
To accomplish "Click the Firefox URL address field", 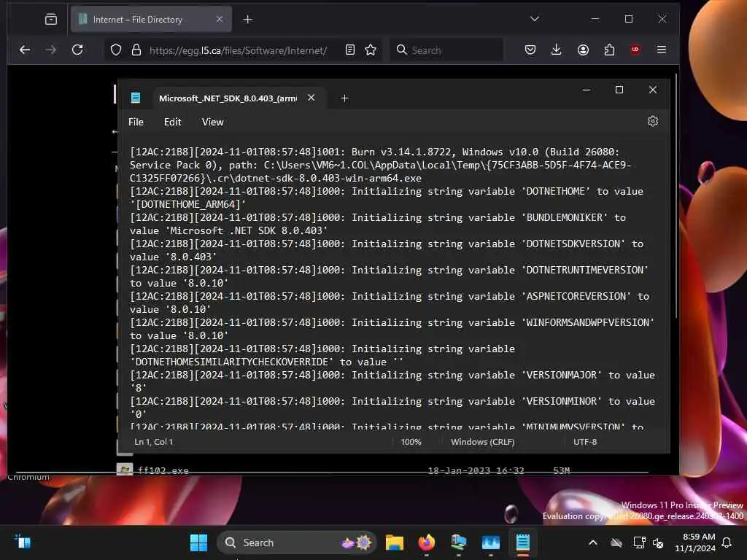I will coord(239,50).
